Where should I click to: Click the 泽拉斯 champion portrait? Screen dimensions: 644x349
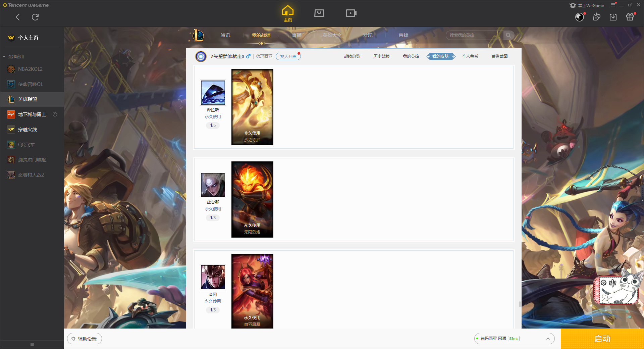coord(213,93)
